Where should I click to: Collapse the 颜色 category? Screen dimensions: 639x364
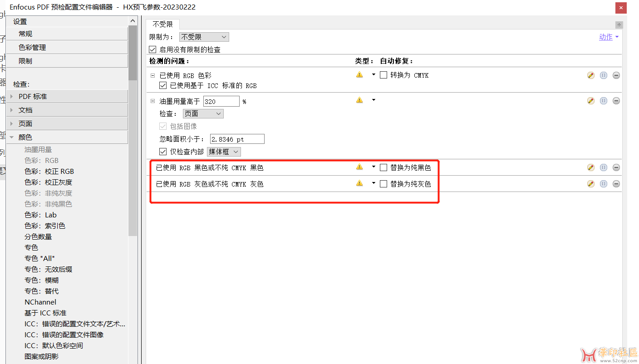click(x=12, y=138)
